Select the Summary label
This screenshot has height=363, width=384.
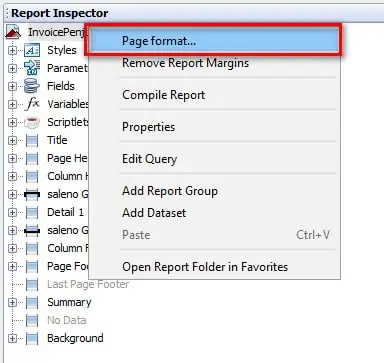pyautogui.click(x=69, y=302)
